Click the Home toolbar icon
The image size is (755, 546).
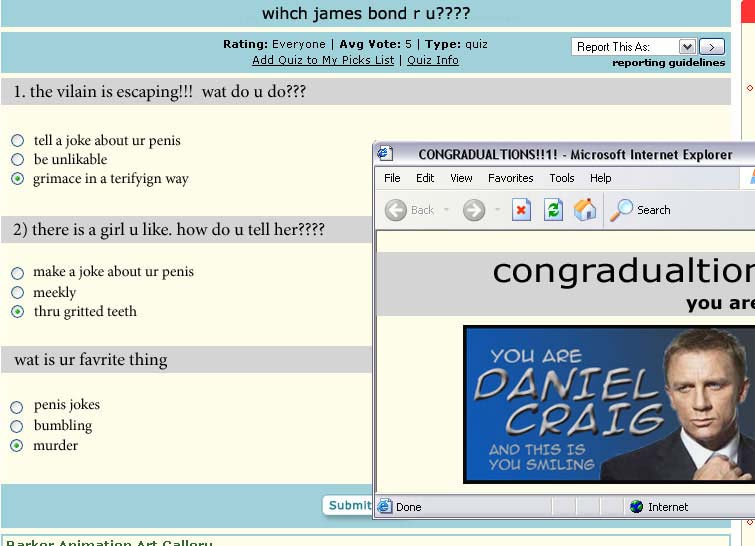click(x=585, y=210)
